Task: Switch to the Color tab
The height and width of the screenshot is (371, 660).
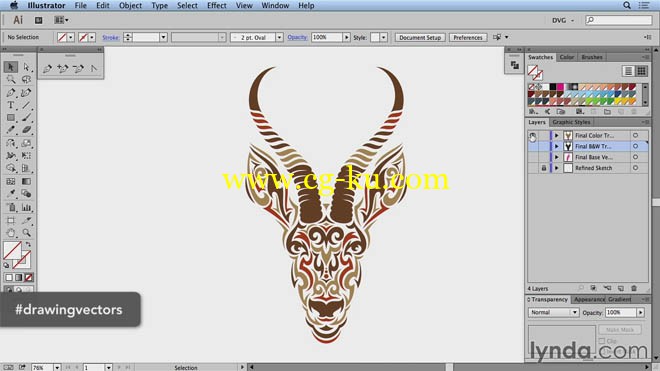Action: tap(567, 57)
